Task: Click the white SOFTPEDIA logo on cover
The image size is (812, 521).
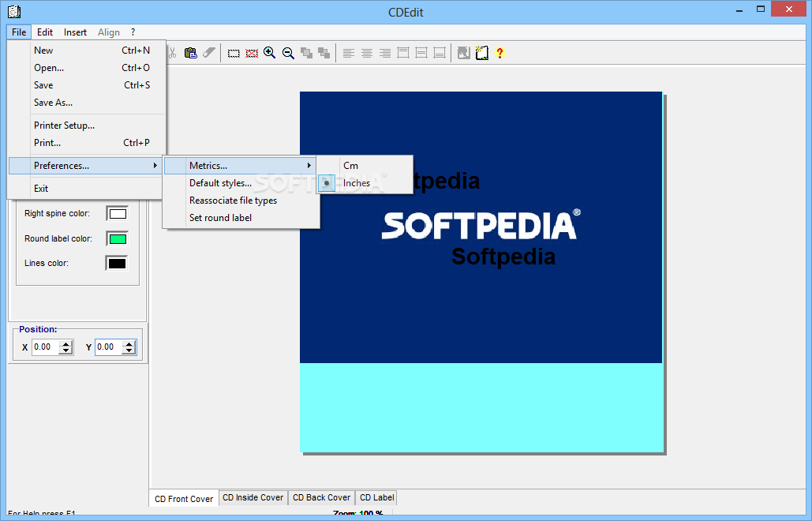Action: pyautogui.click(x=481, y=225)
